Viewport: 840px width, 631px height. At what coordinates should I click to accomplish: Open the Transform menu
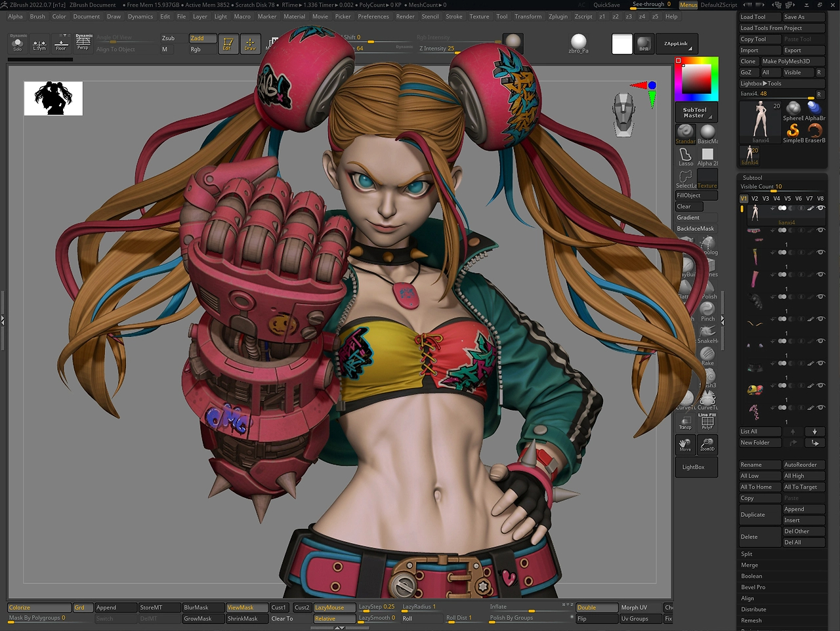[x=528, y=16]
